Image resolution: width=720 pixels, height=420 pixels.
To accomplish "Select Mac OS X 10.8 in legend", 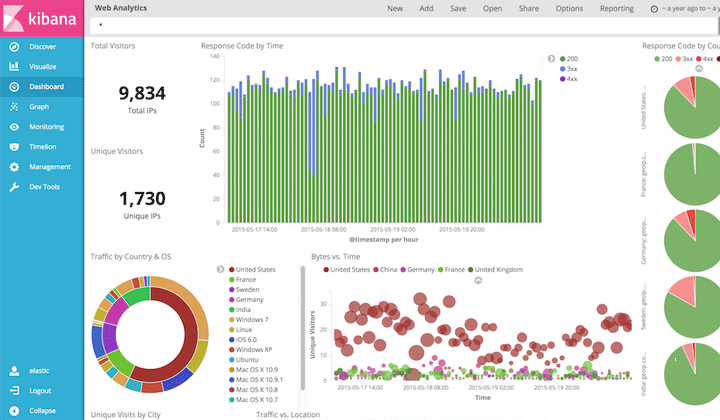I will (x=253, y=390).
